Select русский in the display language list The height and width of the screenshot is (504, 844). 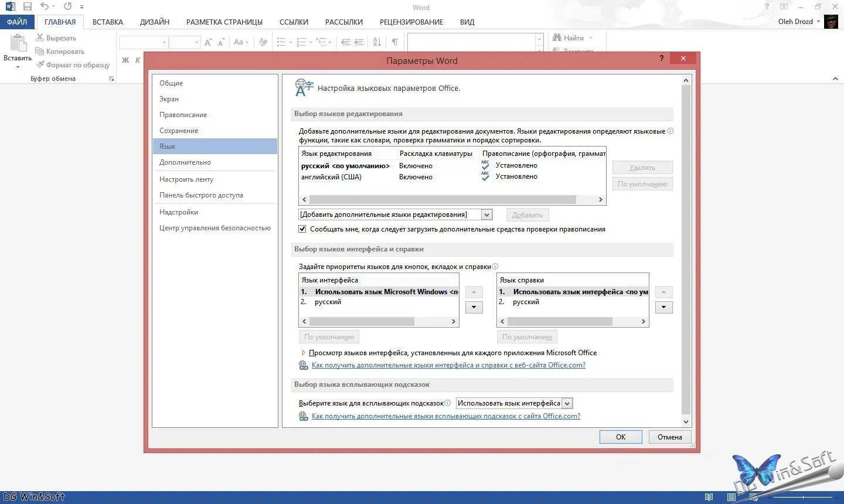(x=379, y=302)
